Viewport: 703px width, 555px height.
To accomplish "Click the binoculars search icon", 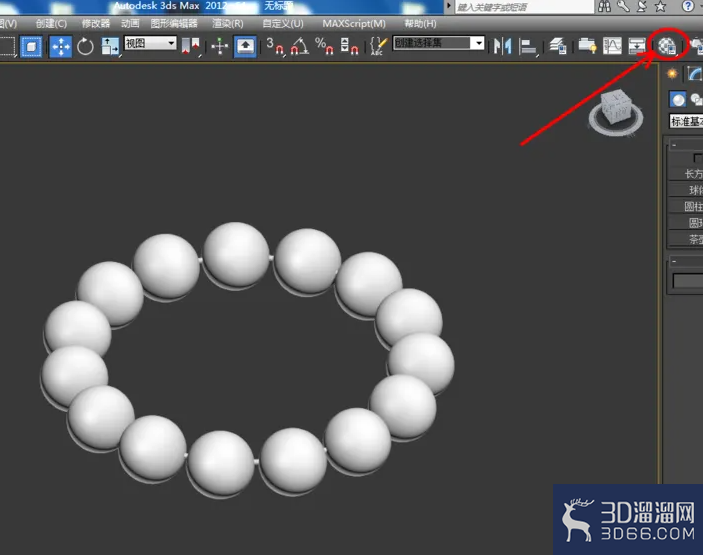I will click(x=604, y=6).
